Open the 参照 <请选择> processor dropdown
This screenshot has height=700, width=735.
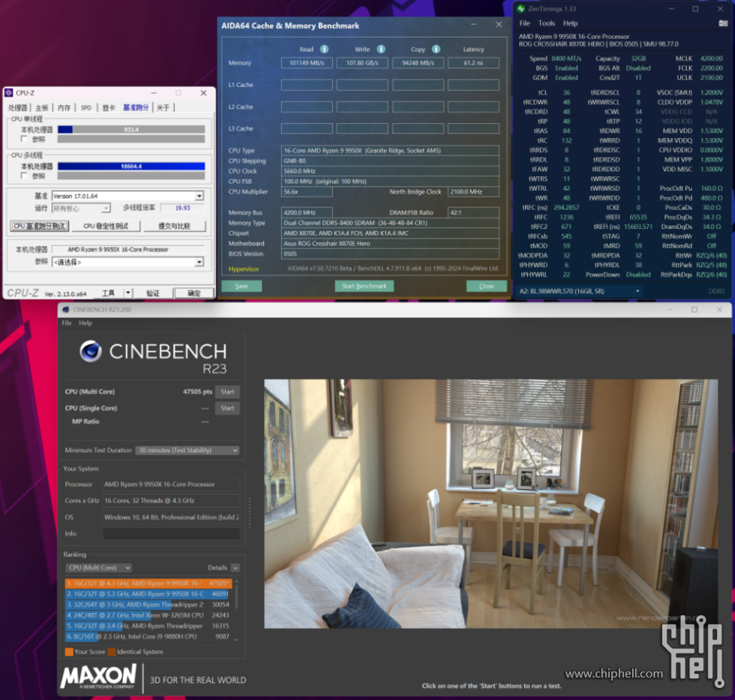coord(128,262)
